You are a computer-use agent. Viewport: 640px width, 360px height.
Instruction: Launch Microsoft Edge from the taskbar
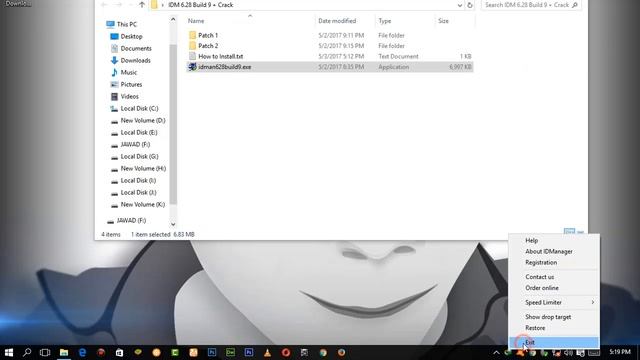(x=82, y=352)
